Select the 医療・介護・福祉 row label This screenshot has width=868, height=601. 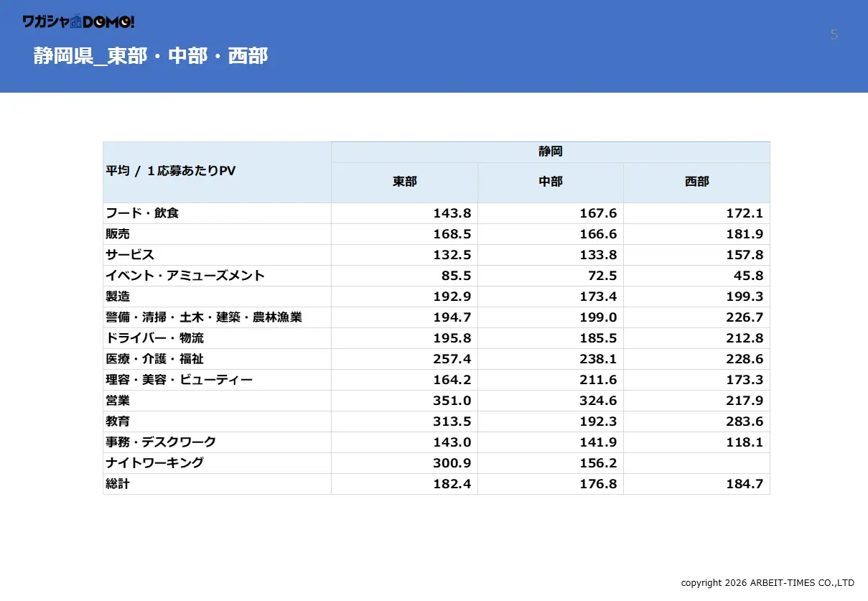pyautogui.click(x=155, y=359)
